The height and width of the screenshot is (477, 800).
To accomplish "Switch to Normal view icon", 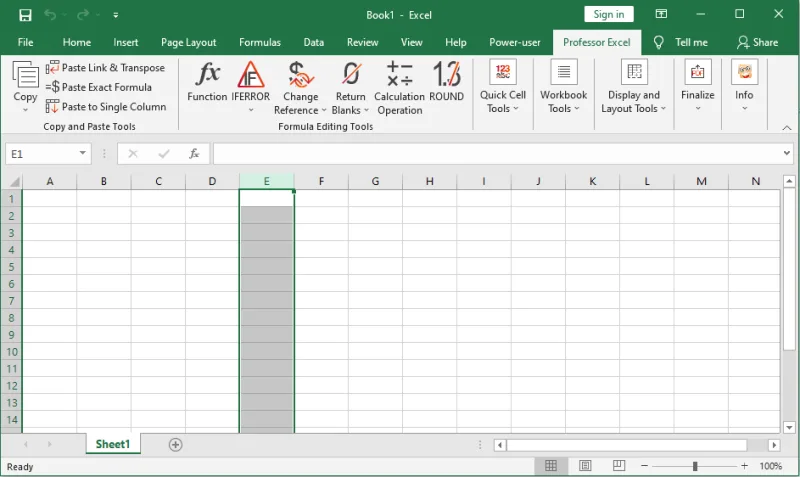I will click(551, 465).
